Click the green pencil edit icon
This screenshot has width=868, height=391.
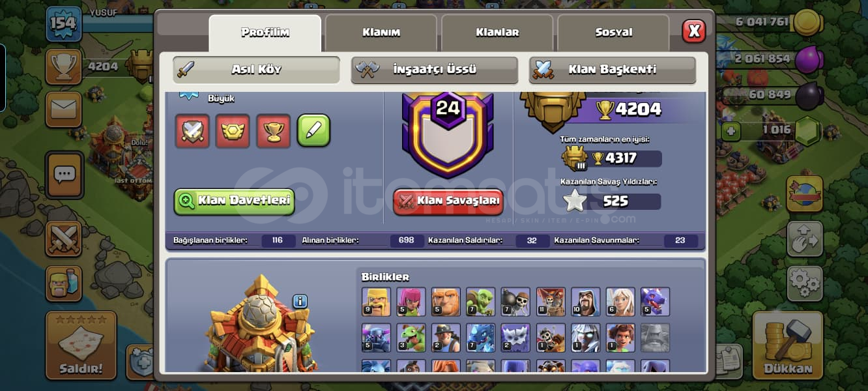313,130
